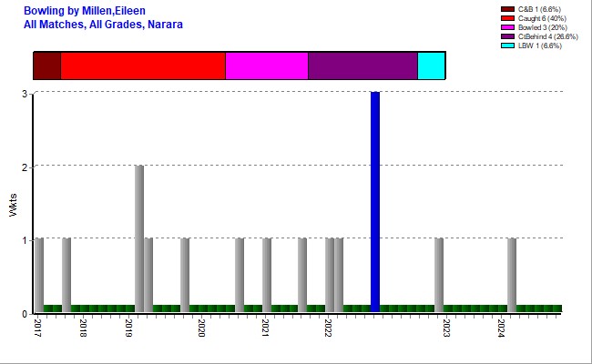Image resolution: width=592 pixels, height=364 pixels.
Task: Click the 2017 x-axis label
Action: click(x=37, y=328)
